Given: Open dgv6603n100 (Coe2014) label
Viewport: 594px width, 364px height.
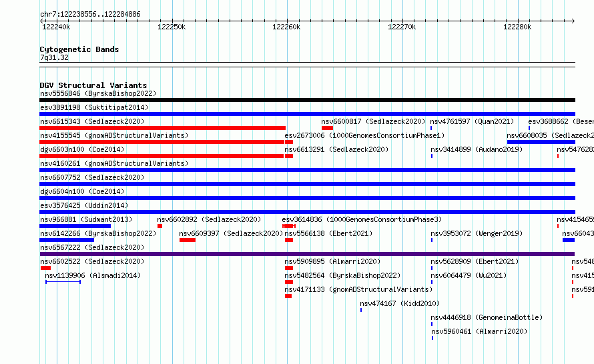Looking at the screenshot, I should 82,149.
